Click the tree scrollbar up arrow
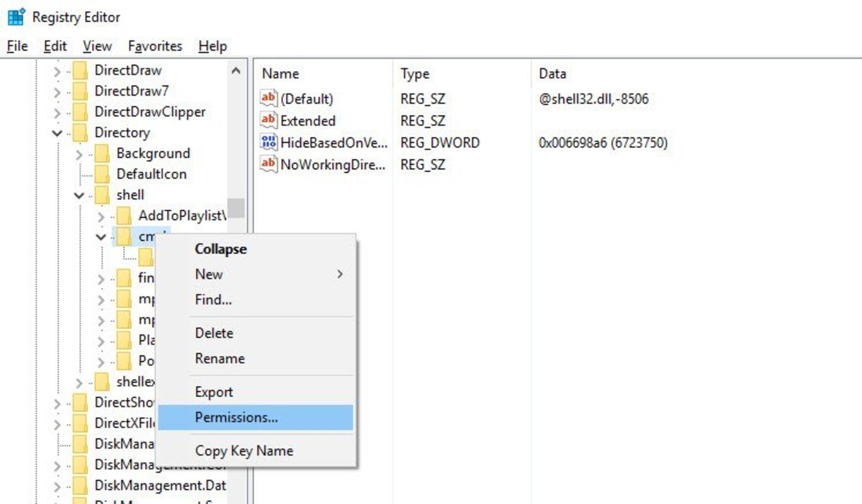 pyautogui.click(x=236, y=70)
